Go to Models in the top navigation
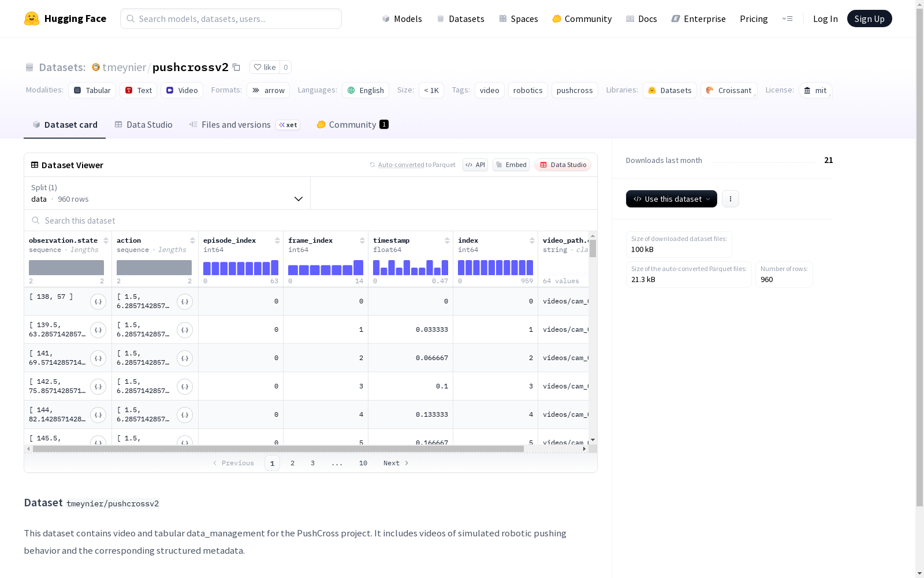The image size is (924, 578). click(x=402, y=18)
